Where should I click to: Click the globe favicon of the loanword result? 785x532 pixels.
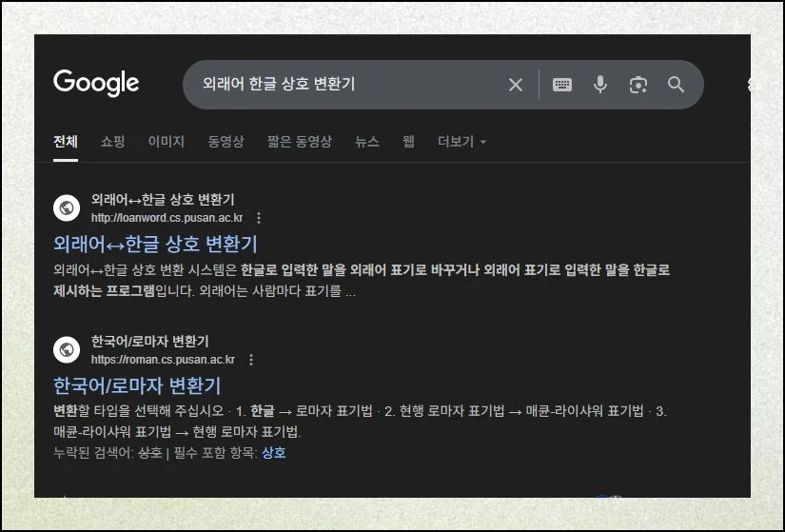tap(67, 207)
